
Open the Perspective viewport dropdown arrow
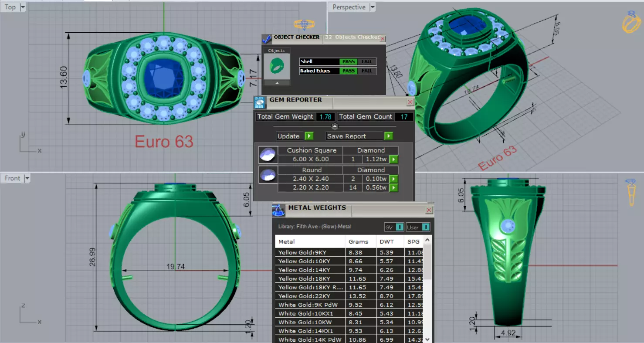point(372,7)
